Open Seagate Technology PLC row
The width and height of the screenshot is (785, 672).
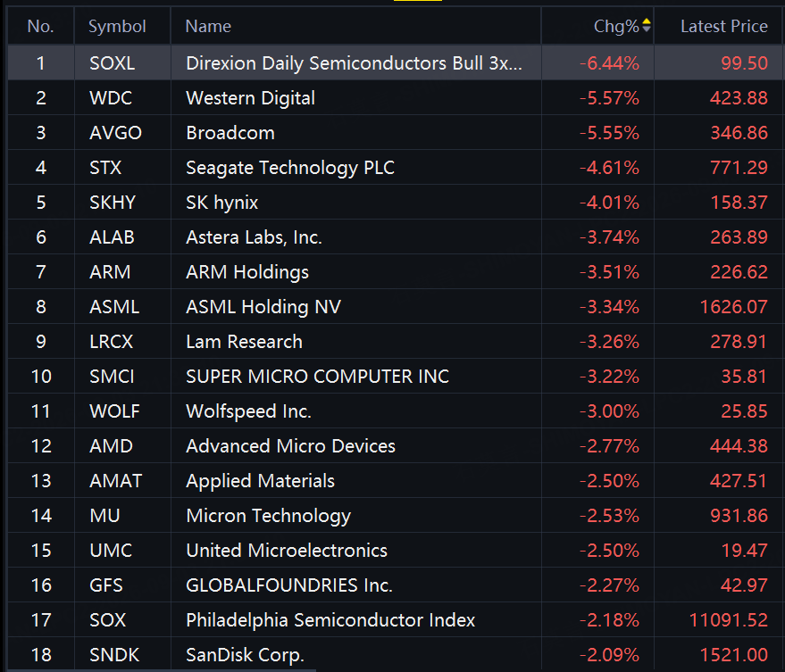pos(396,168)
